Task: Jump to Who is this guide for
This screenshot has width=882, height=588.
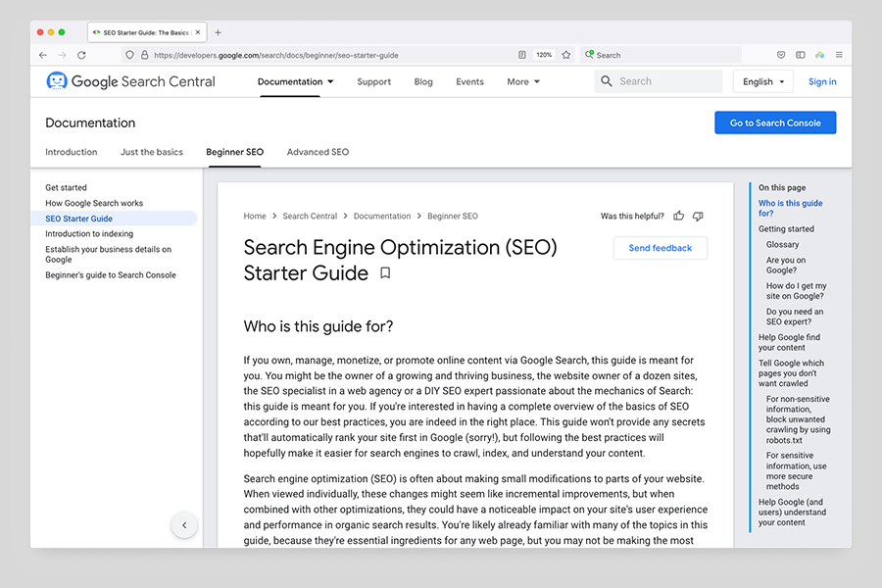Action: (x=790, y=208)
